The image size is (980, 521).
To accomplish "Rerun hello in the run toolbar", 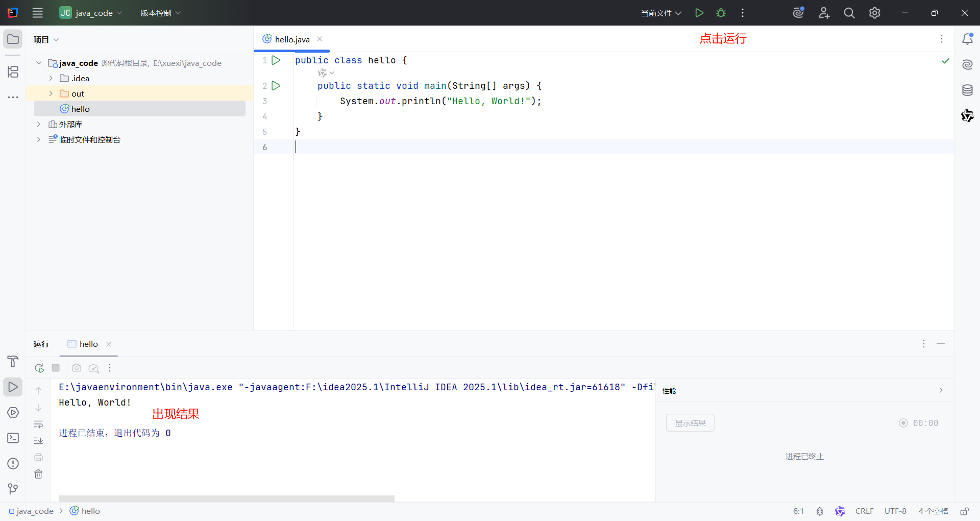I will pyautogui.click(x=39, y=368).
